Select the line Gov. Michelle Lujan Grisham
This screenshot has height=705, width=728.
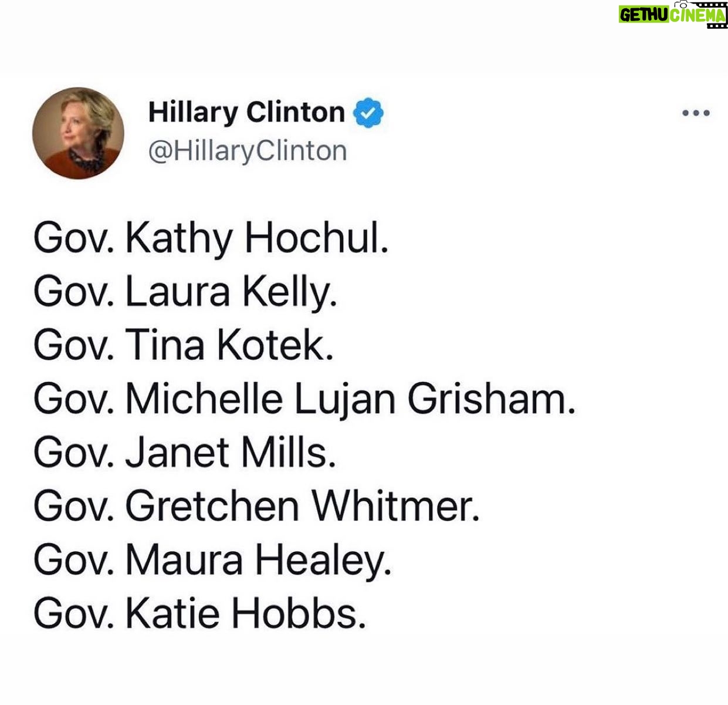[x=304, y=399]
